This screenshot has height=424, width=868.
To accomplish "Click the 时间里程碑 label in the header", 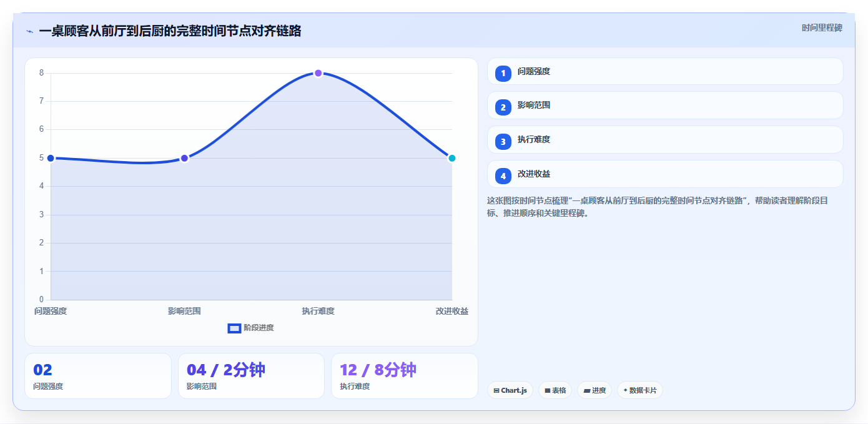I will coord(822,27).
